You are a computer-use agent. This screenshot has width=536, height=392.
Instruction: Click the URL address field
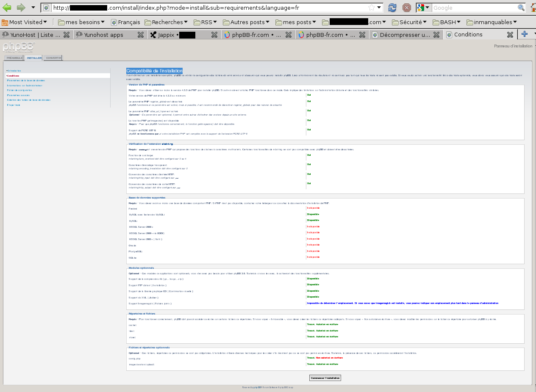208,8
